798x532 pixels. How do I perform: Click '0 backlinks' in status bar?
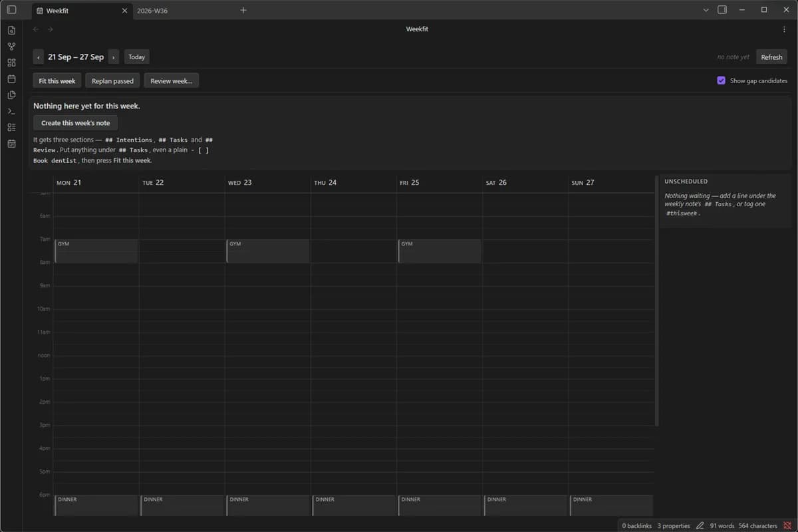[x=636, y=525]
